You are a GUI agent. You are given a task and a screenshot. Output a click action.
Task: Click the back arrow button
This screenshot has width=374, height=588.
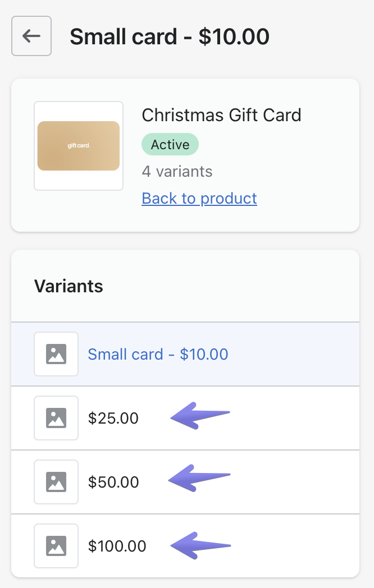point(31,36)
